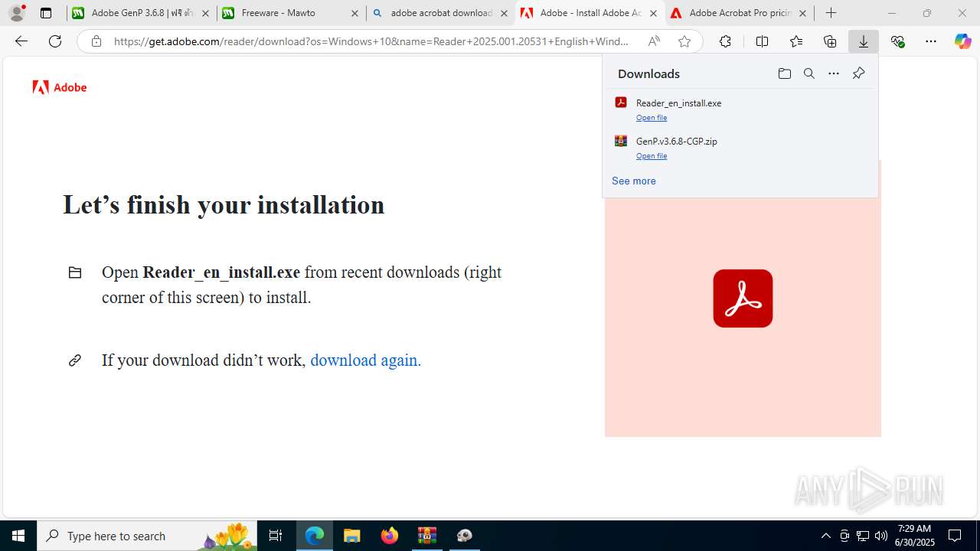Pin the Downloads panel
Image resolution: width=980 pixels, height=551 pixels.
(858, 73)
